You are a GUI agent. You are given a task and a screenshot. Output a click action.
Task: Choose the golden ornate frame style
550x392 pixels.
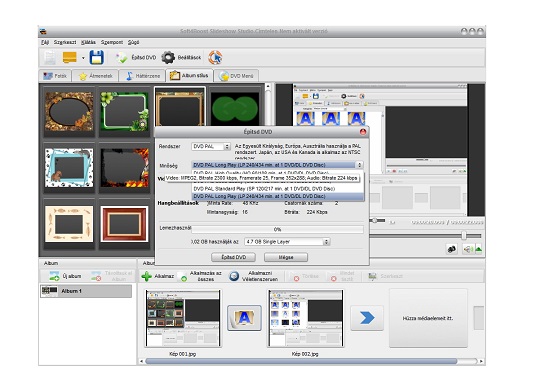(180, 107)
